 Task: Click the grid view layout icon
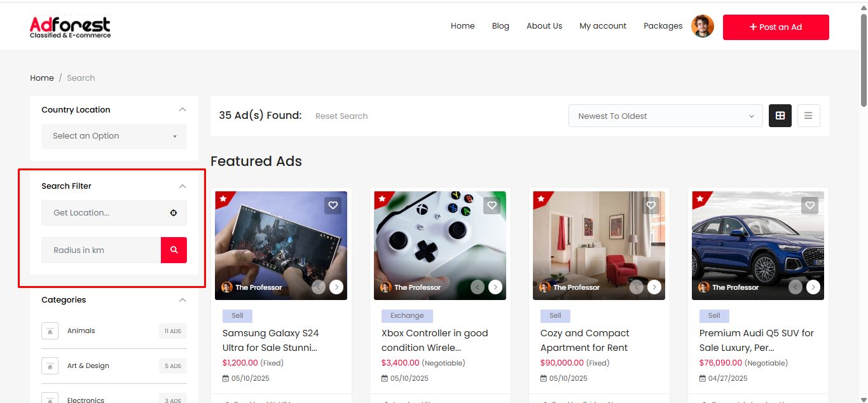tap(780, 116)
